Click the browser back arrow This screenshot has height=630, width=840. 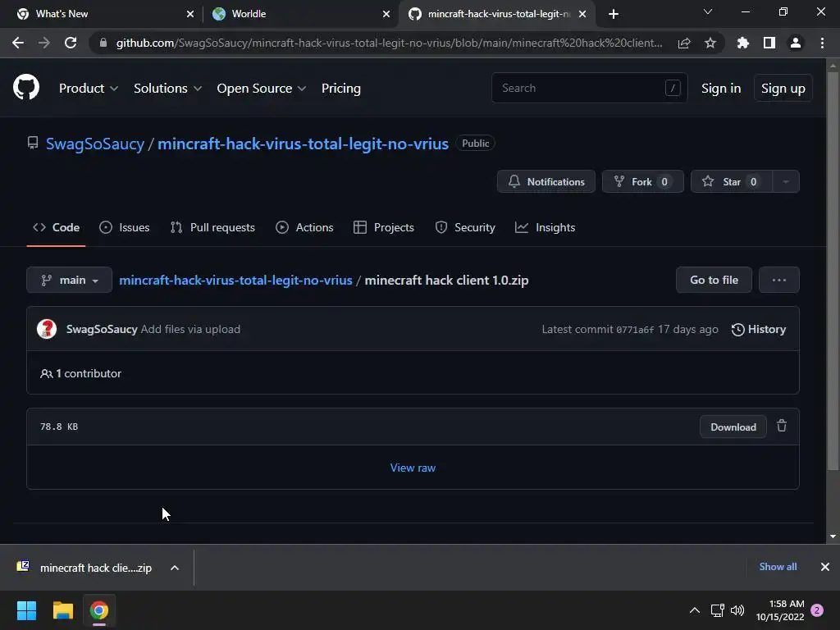[18, 43]
